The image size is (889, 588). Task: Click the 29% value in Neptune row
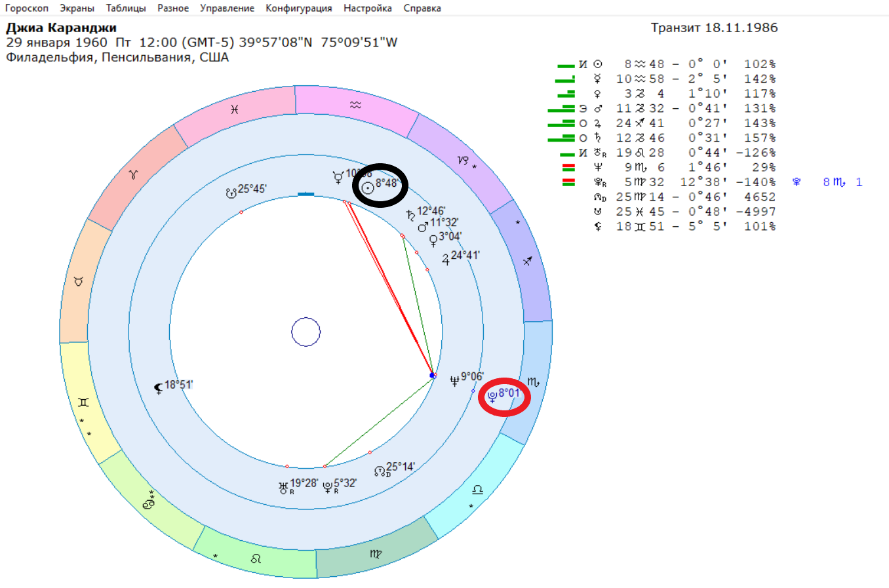point(764,167)
